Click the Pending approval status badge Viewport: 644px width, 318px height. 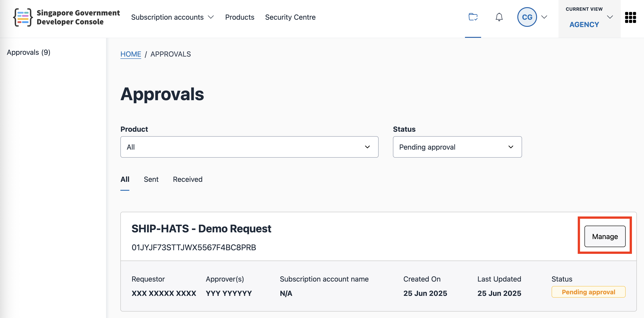click(x=588, y=292)
